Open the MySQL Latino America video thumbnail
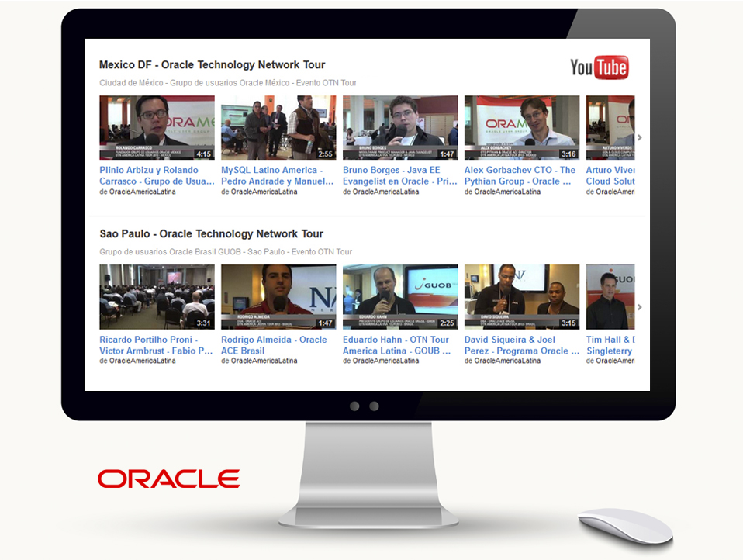743x560 pixels. point(278,127)
